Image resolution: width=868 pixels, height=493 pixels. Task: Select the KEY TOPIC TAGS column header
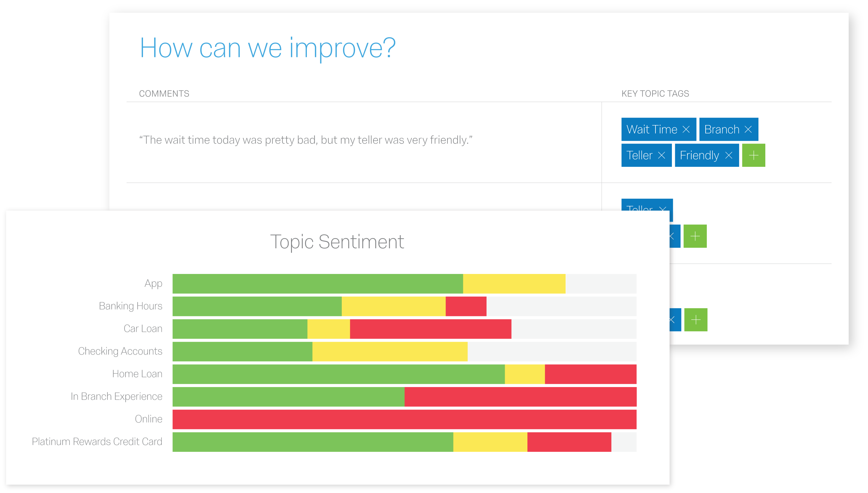pyautogui.click(x=655, y=94)
